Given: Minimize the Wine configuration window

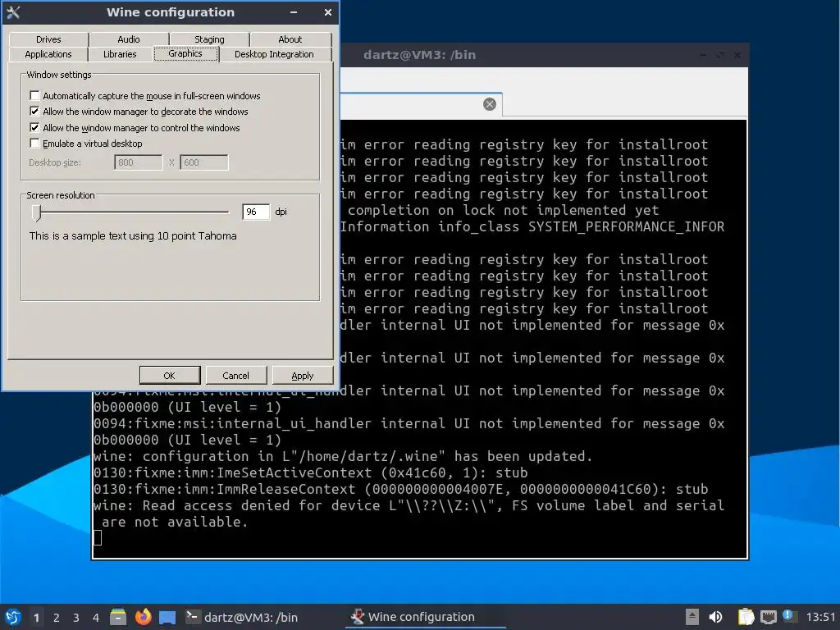Looking at the screenshot, I should point(294,12).
